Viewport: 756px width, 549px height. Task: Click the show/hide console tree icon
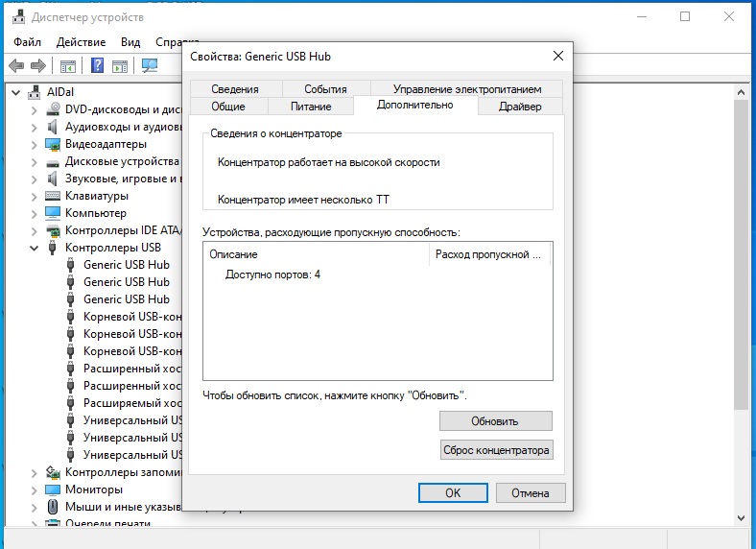(x=68, y=66)
